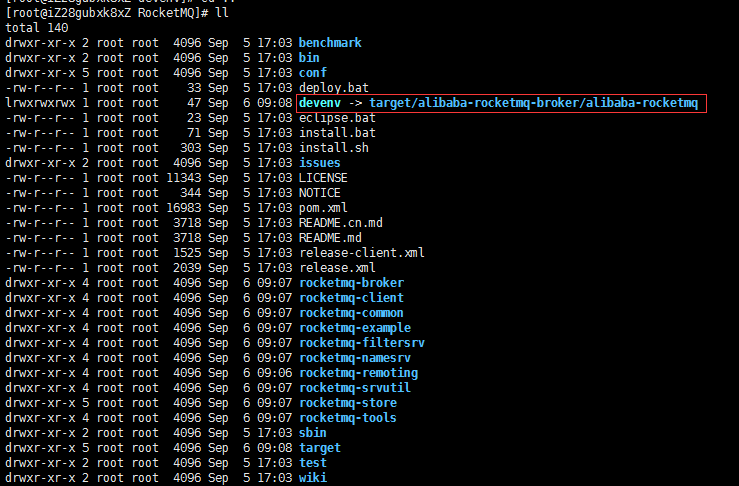Select the benchmark directory name
Screen dimensions: 739x486
click(330, 43)
